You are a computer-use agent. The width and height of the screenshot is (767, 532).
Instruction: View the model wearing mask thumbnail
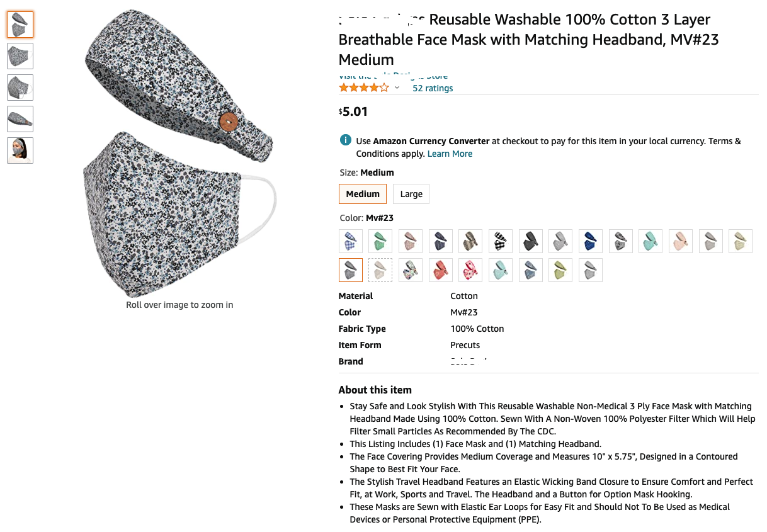point(20,150)
